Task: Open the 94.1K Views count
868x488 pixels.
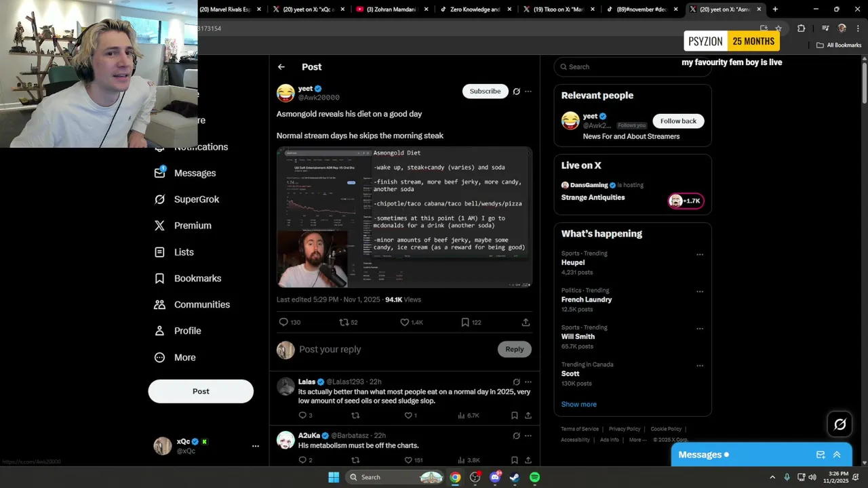Action: pos(403,300)
